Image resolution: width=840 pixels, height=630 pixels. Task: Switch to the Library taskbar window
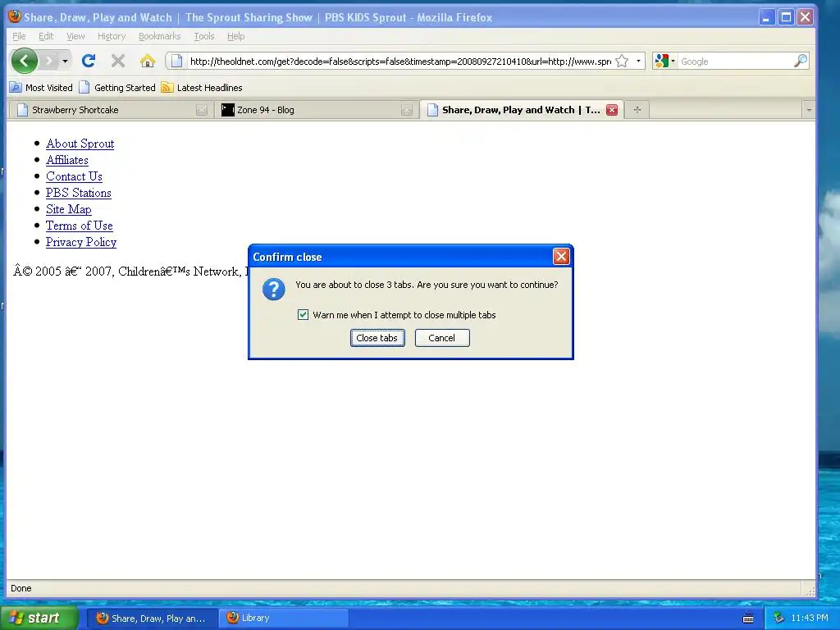click(284, 618)
